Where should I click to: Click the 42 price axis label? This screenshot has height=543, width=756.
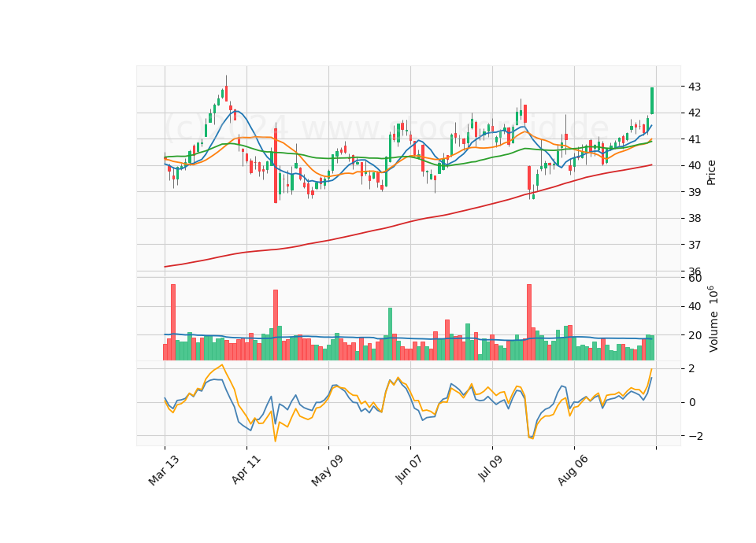pos(695,113)
